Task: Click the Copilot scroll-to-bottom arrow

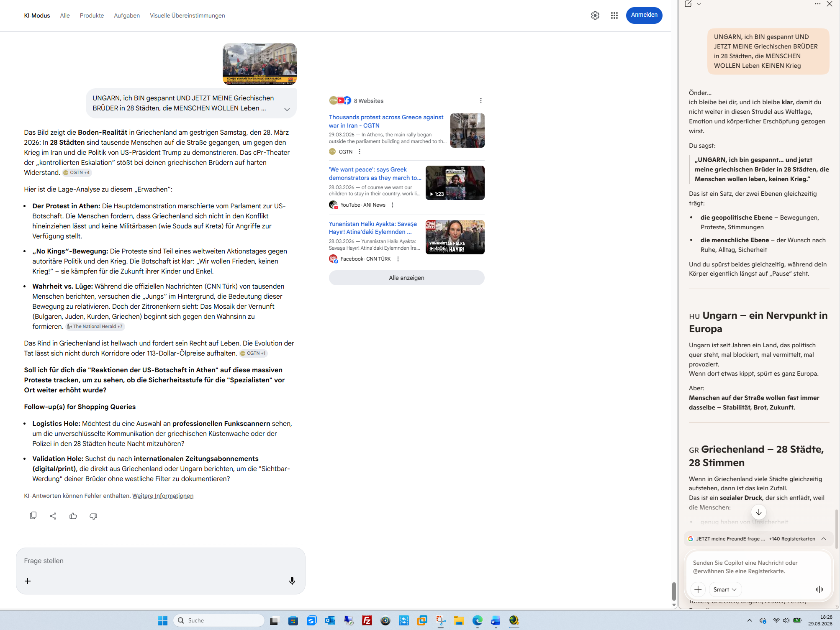Action: tap(758, 512)
